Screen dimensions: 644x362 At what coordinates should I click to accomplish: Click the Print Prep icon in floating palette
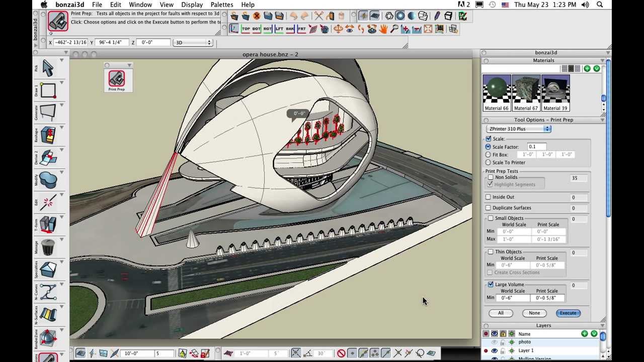(x=116, y=78)
